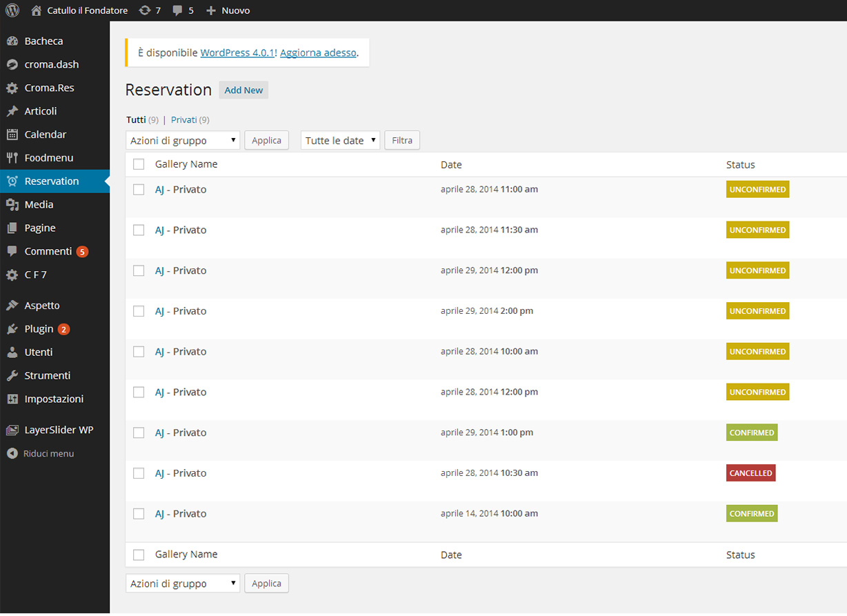Open the bottom Azioni di gruppo dropdown
This screenshot has height=616, width=847.
[x=183, y=583]
